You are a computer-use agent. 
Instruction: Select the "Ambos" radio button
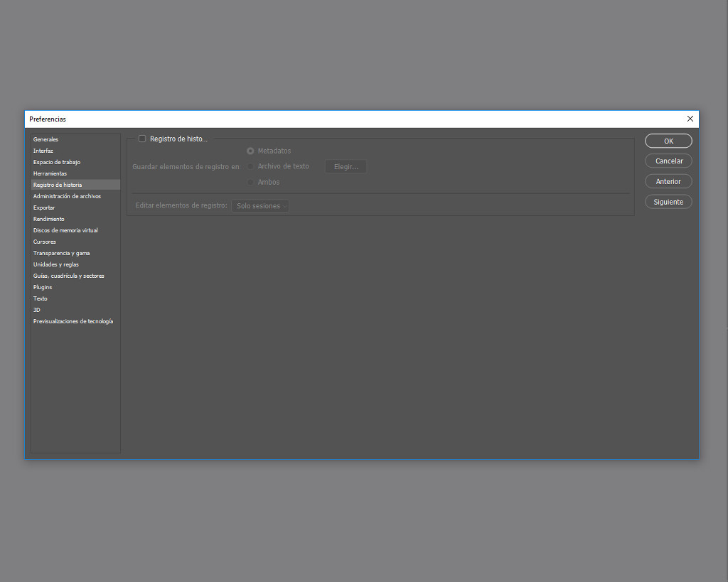click(x=250, y=182)
